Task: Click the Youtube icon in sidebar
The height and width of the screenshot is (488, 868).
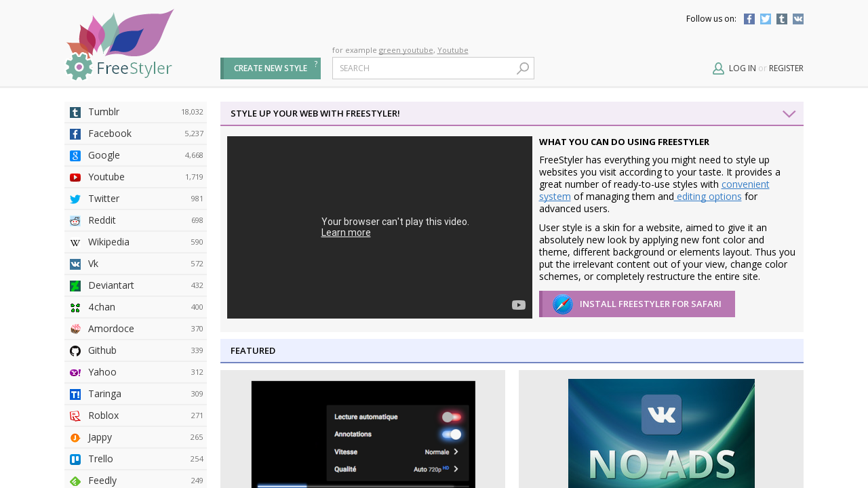Action: (75, 178)
